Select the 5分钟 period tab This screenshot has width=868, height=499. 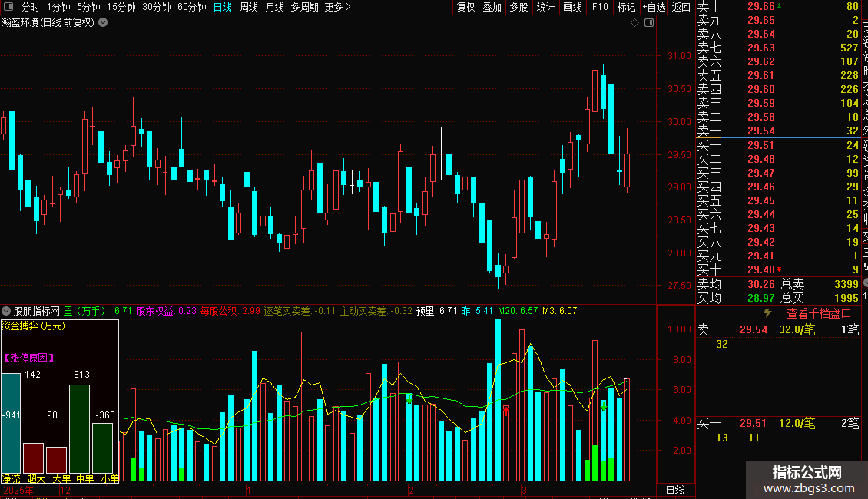[x=88, y=7]
